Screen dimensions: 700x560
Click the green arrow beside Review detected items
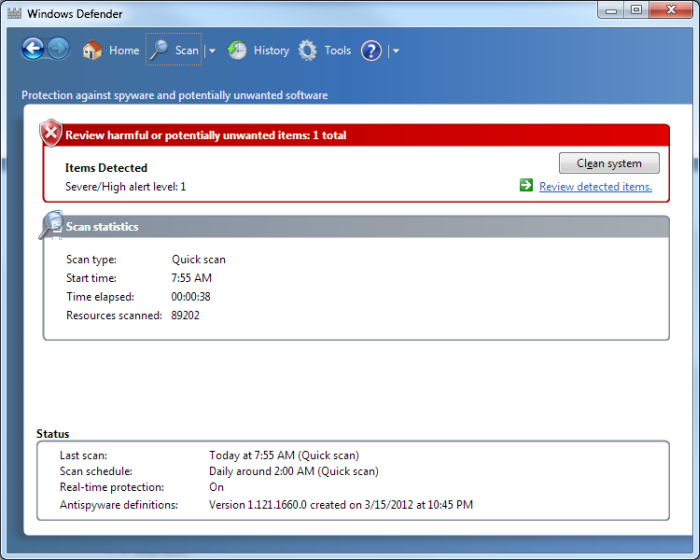pos(526,185)
